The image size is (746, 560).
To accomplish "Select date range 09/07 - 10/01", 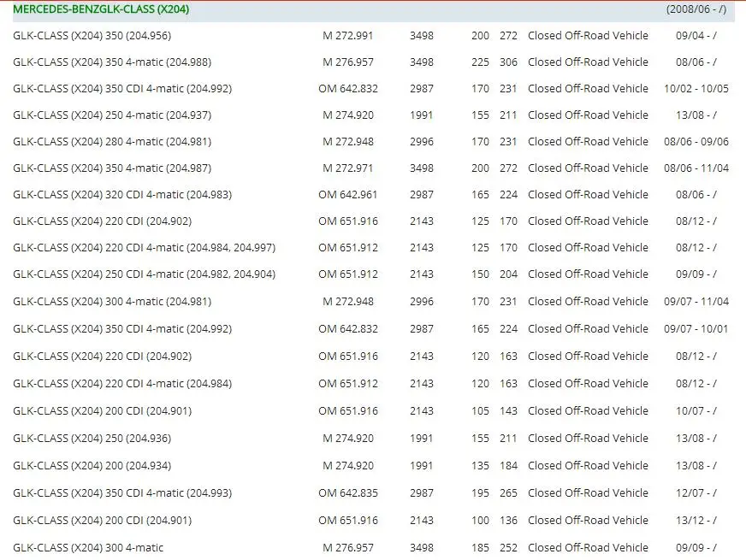I will point(696,329).
